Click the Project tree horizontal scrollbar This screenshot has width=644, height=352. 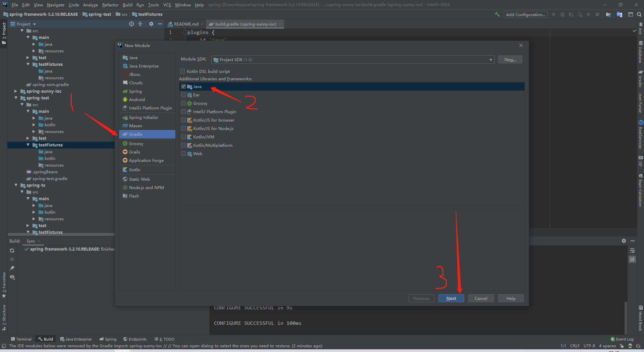[x=61, y=234]
